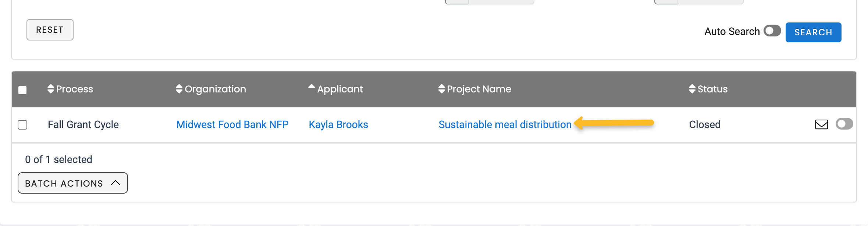Open the Midwest Food Bank NFP link
The height and width of the screenshot is (226, 868).
[232, 125]
